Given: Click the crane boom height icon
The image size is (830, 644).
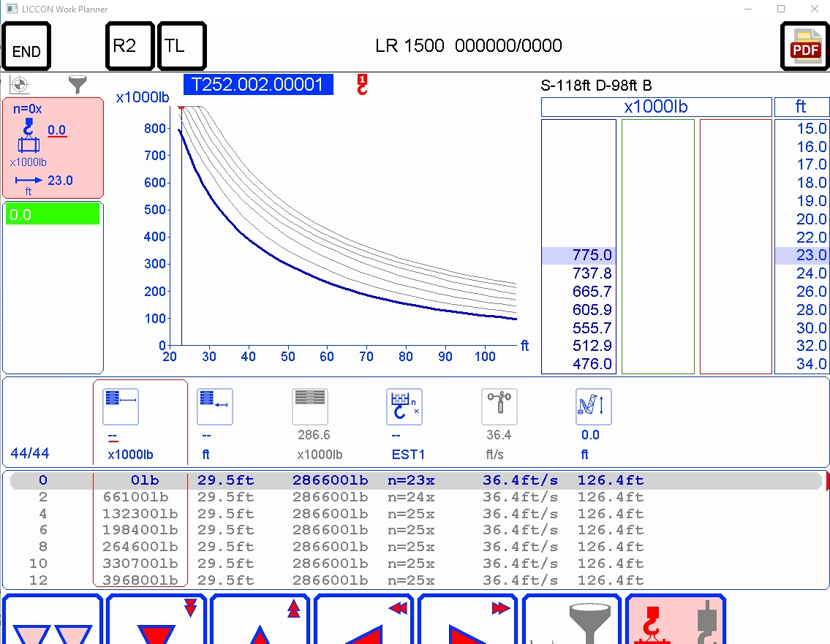Looking at the screenshot, I should tap(593, 406).
